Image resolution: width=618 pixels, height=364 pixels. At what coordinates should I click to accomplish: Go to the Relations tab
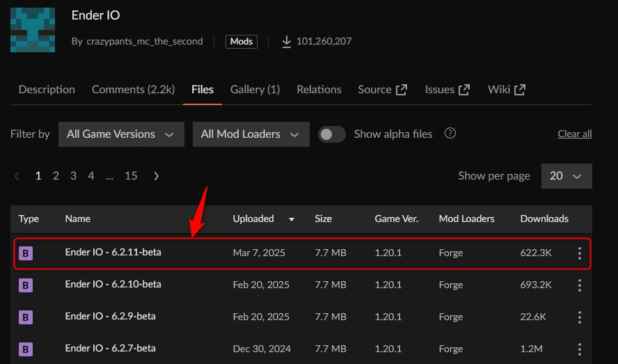coord(319,90)
